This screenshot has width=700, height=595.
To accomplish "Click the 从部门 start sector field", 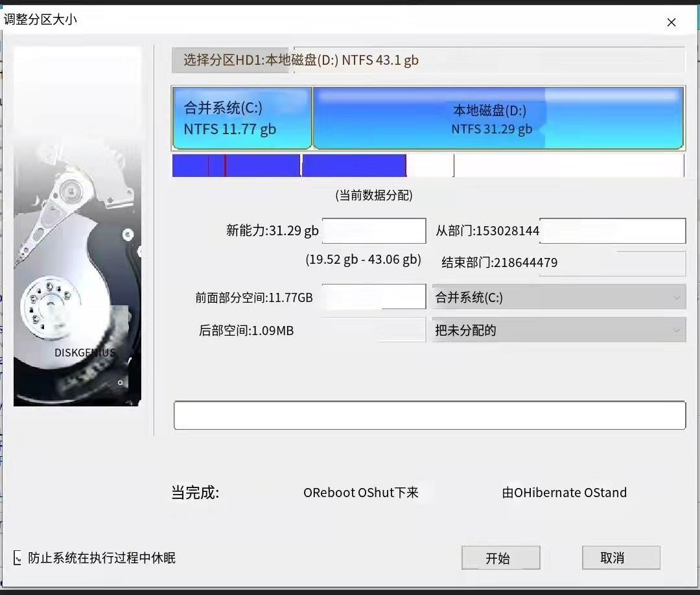I will tap(612, 231).
